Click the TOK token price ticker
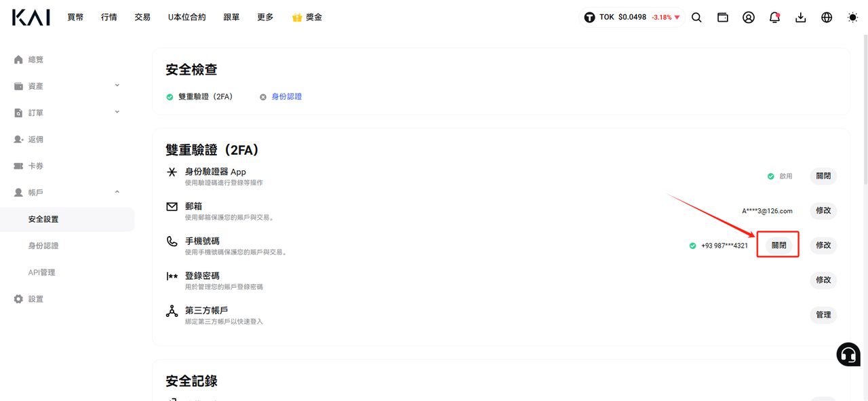This screenshot has height=401, width=868. coord(633,18)
